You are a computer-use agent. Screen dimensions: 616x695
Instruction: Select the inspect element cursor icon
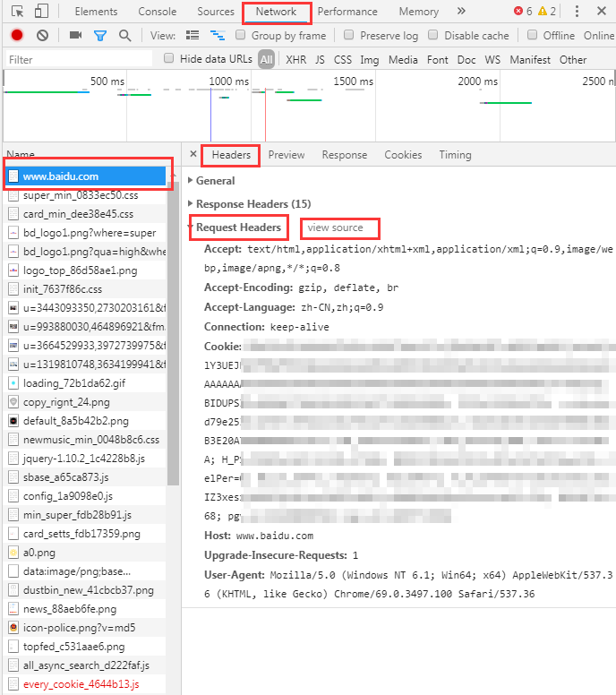click(x=17, y=12)
